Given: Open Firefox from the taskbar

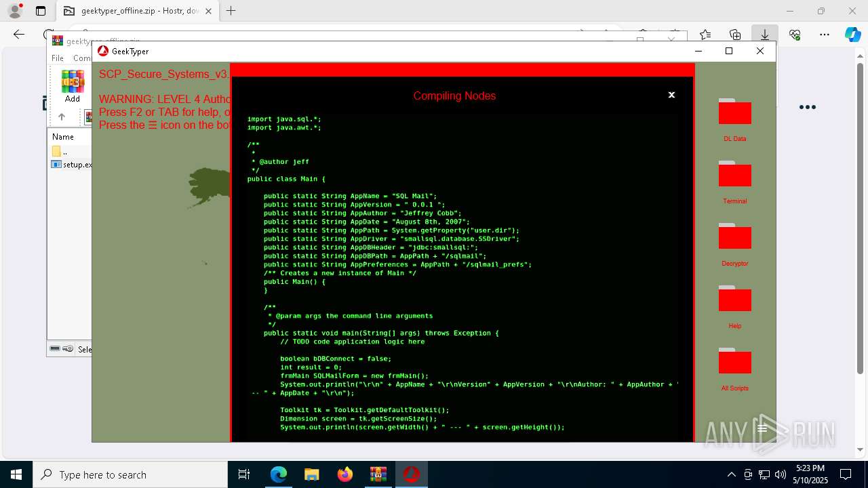Looking at the screenshot, I should pos(345,474).
